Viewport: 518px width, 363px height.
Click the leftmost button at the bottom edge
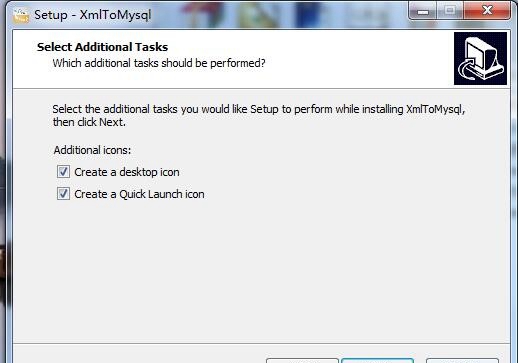tap(302, 361)
